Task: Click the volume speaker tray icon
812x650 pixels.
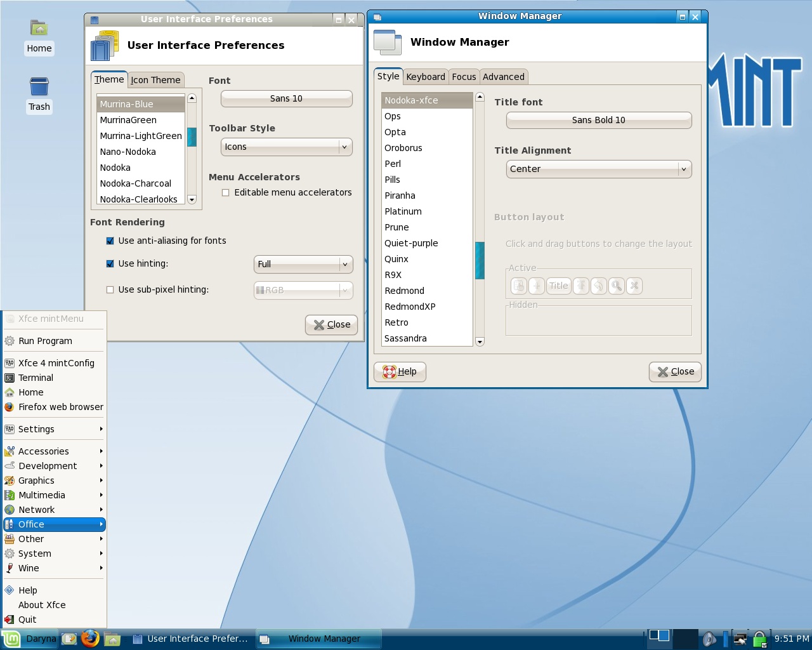Action: (709, 639)
